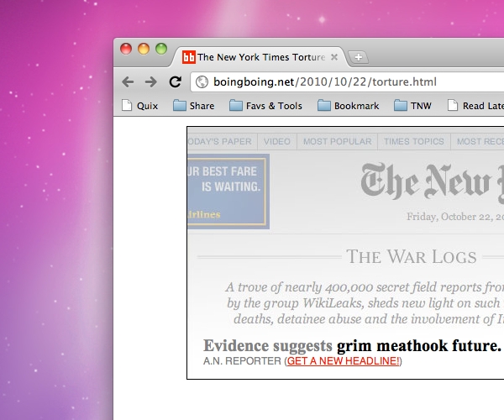Reload the page with the refresh icon
504x420 pixels.
coord(176,82)
